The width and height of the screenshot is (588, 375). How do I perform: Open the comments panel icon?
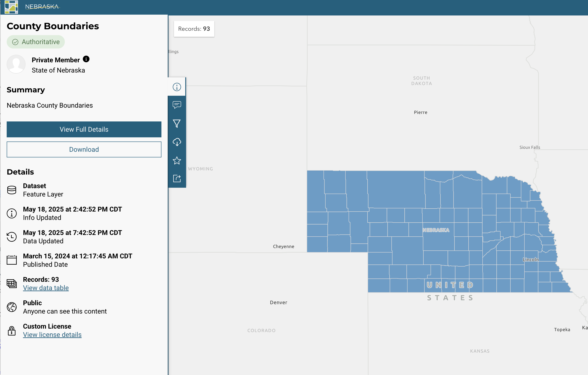point(177,105)
